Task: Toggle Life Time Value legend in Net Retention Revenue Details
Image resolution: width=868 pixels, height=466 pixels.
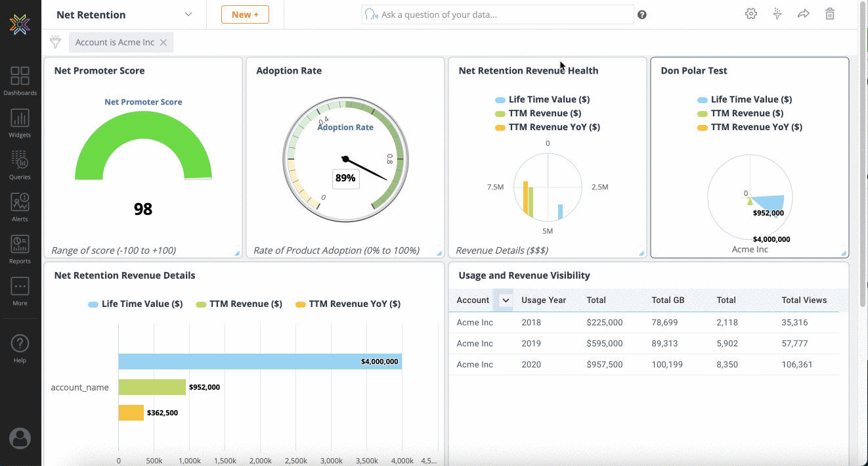Action: click(x=135, y=304)
